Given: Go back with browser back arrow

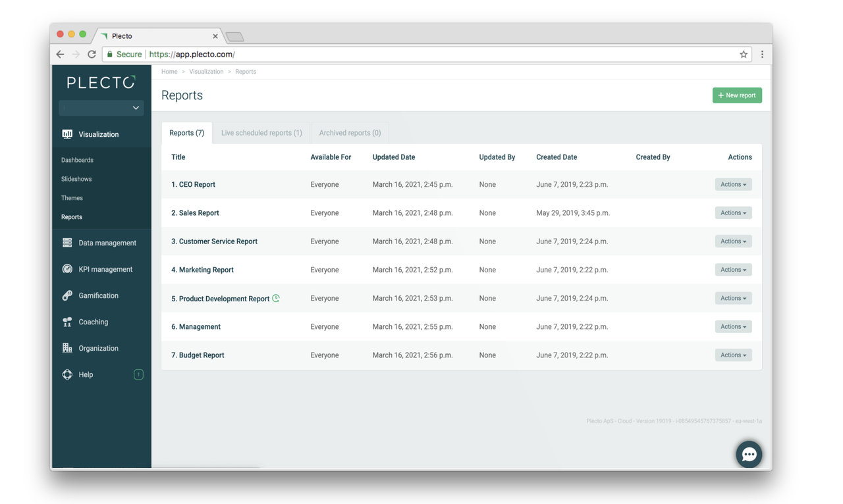Looking at the screenshot, I should pyautogui.click(x=60, y=55).
